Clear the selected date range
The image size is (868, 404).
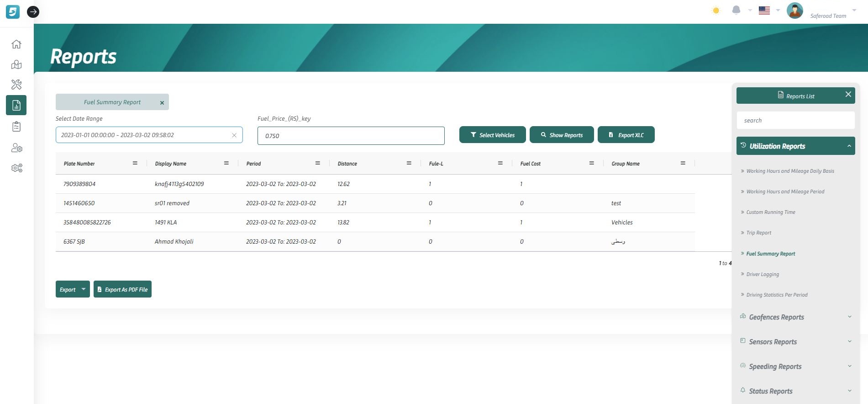(234, 135)
